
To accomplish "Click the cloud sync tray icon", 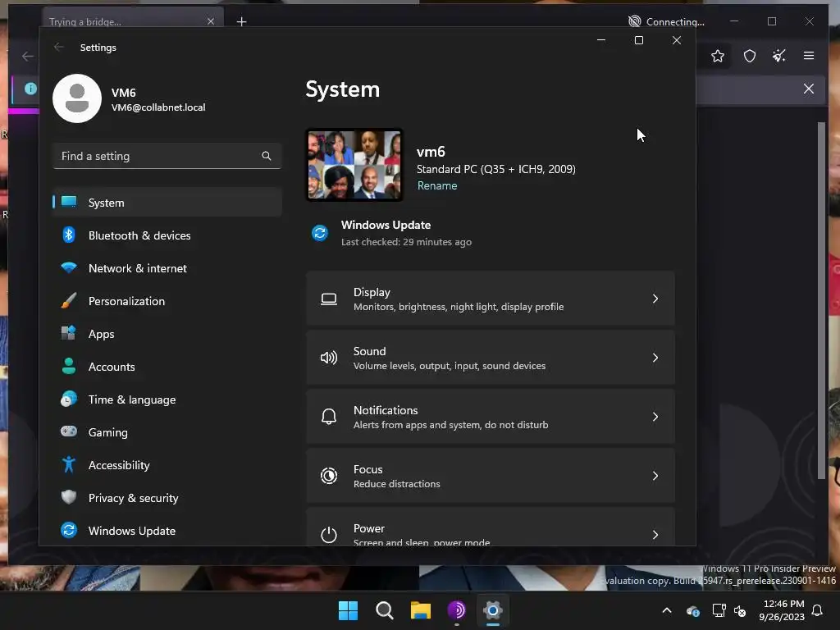I will point(692,610).
